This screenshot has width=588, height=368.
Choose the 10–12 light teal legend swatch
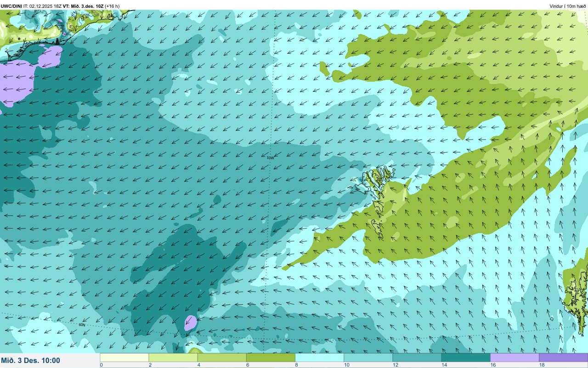pyautogui.click(x=368, y=357)
